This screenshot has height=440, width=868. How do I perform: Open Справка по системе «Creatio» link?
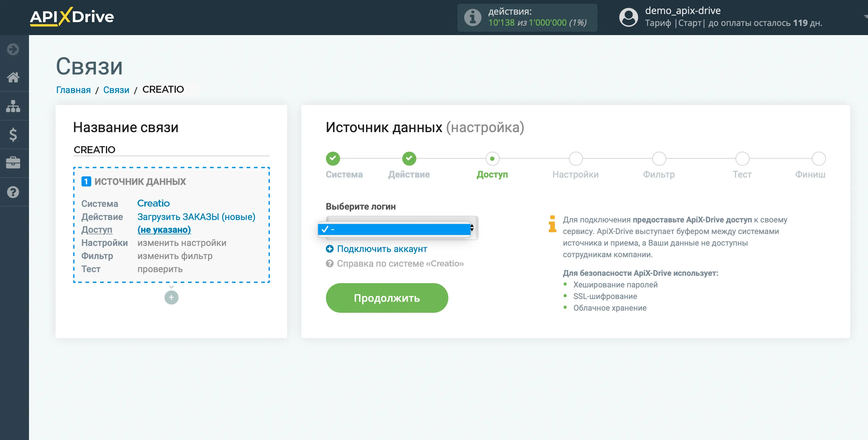[400, 263]
